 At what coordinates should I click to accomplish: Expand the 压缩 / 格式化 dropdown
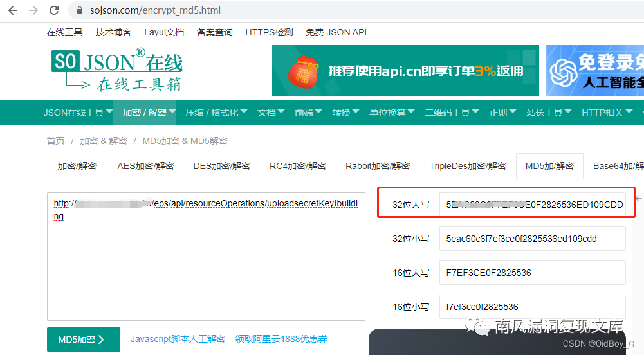216,113
